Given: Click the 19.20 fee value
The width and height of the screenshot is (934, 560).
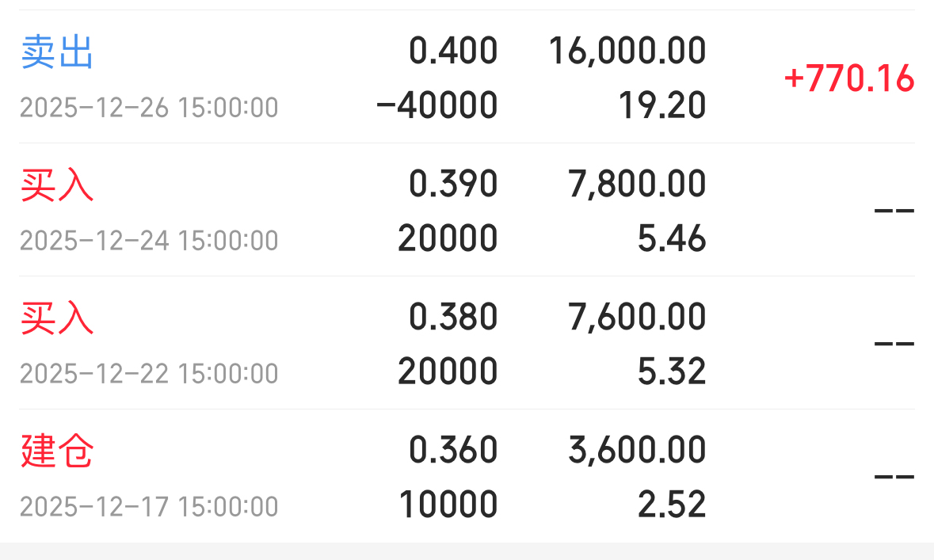Looking at the screenshot, I should coord(662,105).
